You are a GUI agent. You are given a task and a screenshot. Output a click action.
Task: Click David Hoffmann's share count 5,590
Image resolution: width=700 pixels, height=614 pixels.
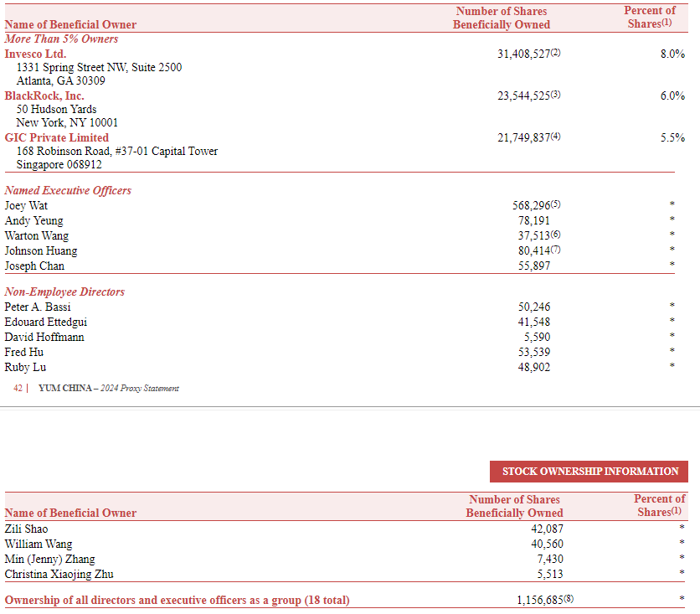[x=537, y=338]
